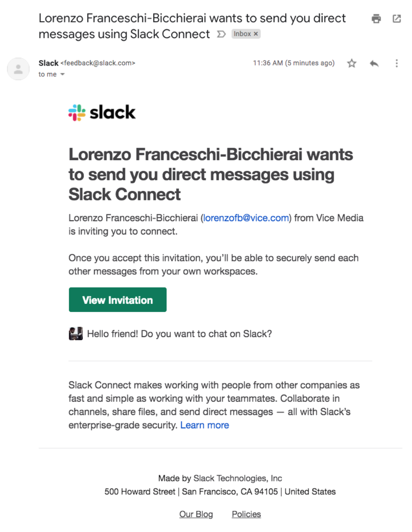Open the Our Blog footer link
The width and height of the screenshot is (412, 532).
coord(196,514)
